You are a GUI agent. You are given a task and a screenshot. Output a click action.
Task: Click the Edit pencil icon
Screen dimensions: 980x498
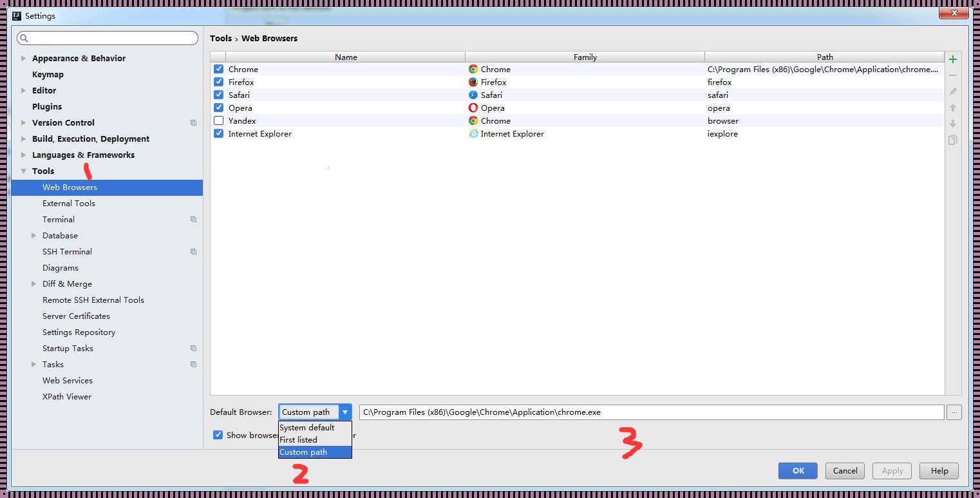tap(953, 91)
